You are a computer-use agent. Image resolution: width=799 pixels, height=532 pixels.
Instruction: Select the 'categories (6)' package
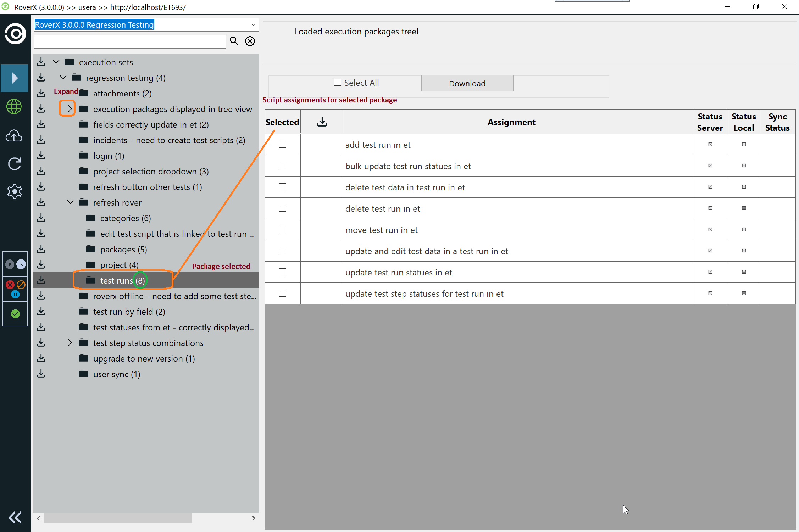[x=125, y=218]
